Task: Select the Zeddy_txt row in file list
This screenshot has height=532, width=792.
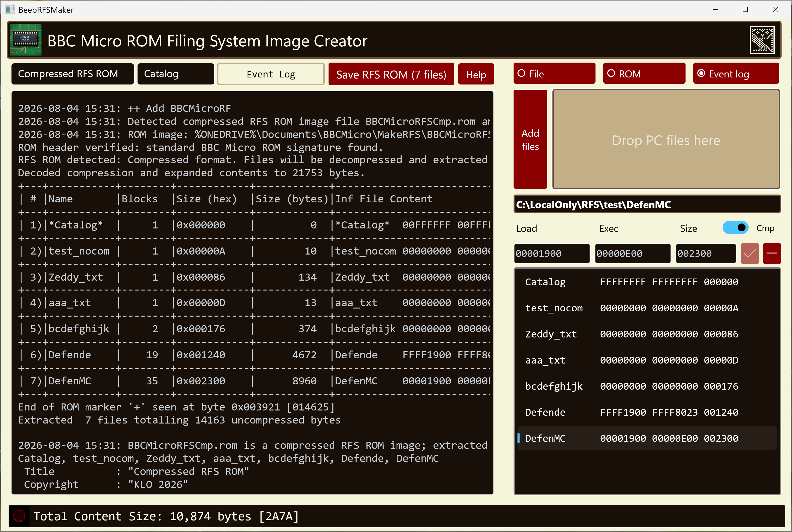Action: coord(647,334)
